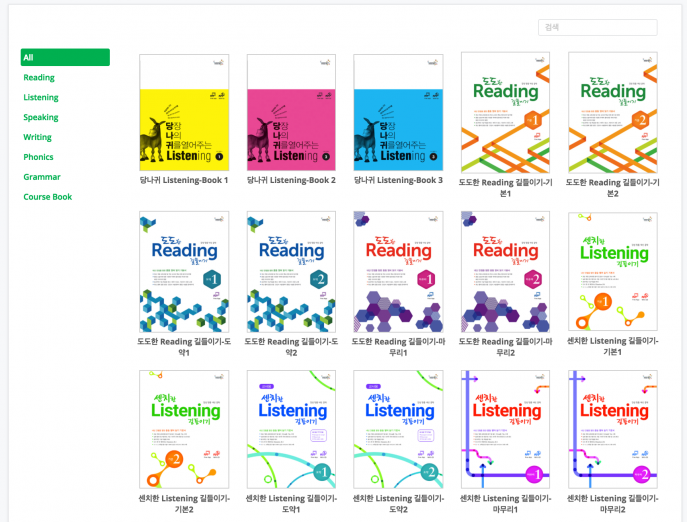Click the 도도한 Reading 길들이기-기본2 title link
Viewport: 687px width, 522px height.
[x=612, y=187]
